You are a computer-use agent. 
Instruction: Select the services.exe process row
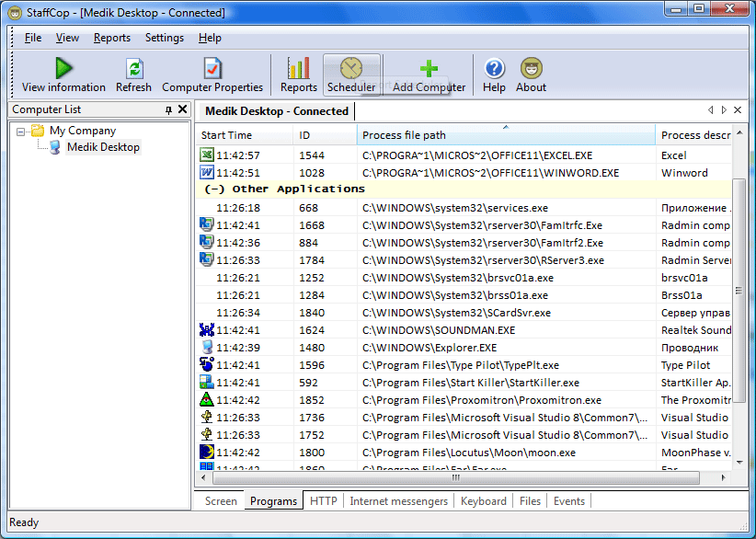(x=464, y=208)
